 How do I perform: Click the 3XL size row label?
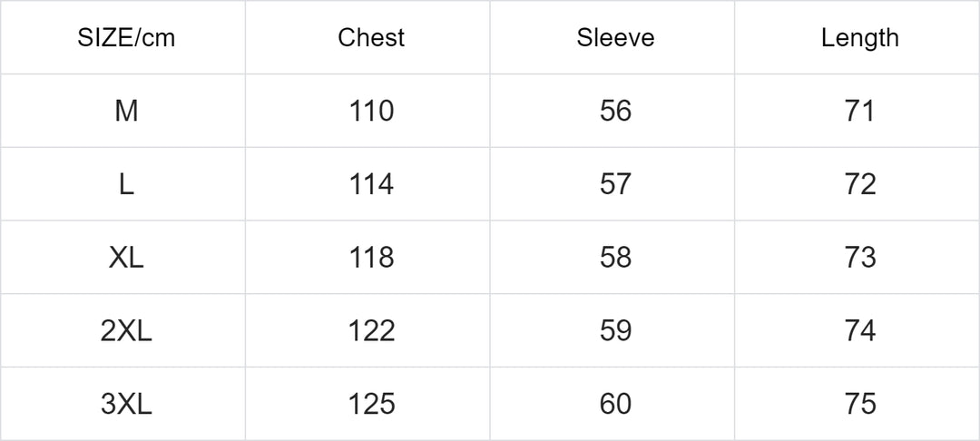click(x=126, y=404)
